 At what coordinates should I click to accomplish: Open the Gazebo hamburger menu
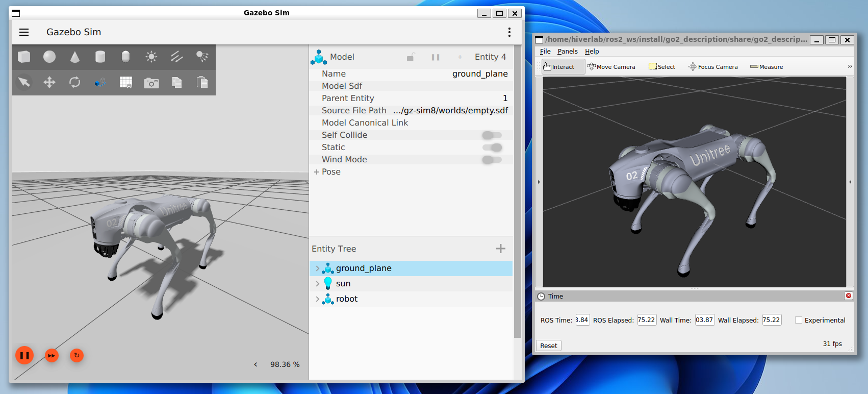24,32
